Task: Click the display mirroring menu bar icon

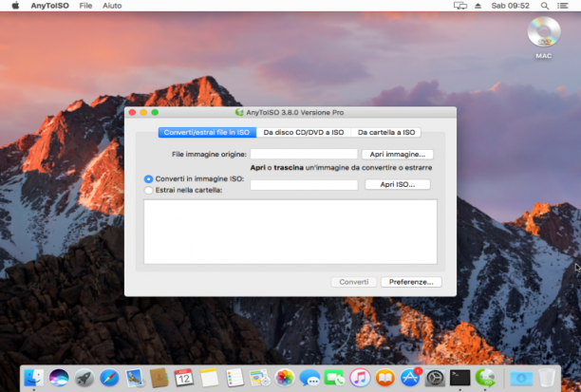Action: coord(460,6)
